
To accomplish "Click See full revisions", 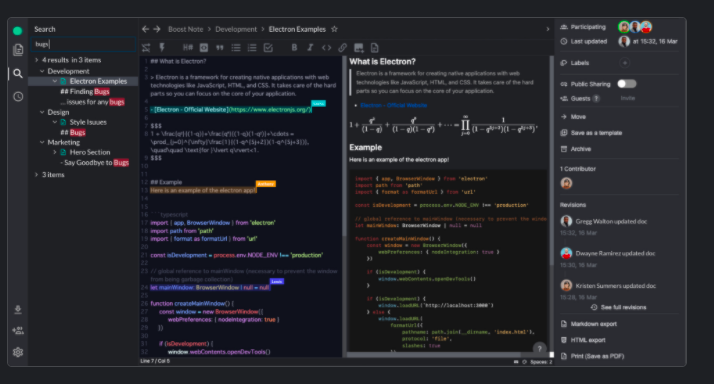I will (x=618, y=307).
